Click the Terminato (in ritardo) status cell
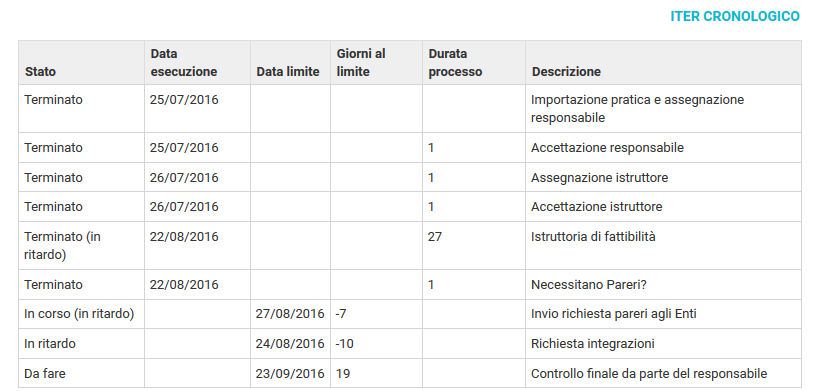Viewport: 819px width, 391px height. click(x=81, y=245)
